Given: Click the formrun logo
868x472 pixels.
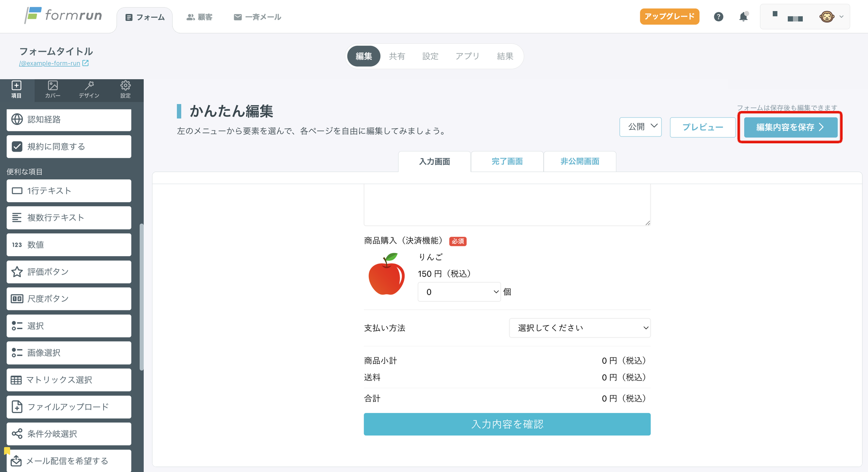Looking at the screenshot, I should coord(63,16).
